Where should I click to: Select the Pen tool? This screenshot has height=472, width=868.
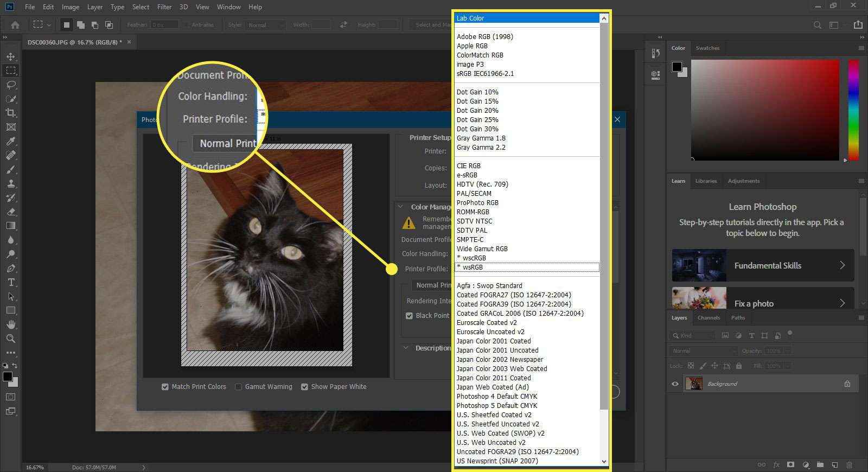11,268
